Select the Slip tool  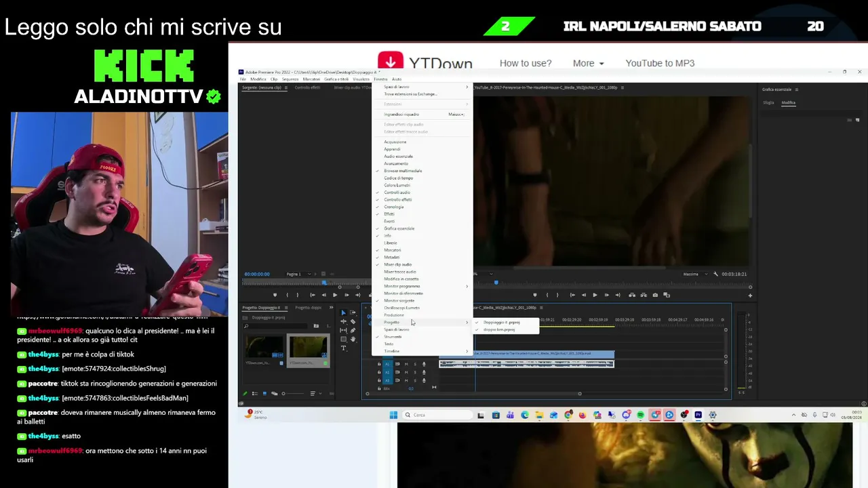[343, 330]
